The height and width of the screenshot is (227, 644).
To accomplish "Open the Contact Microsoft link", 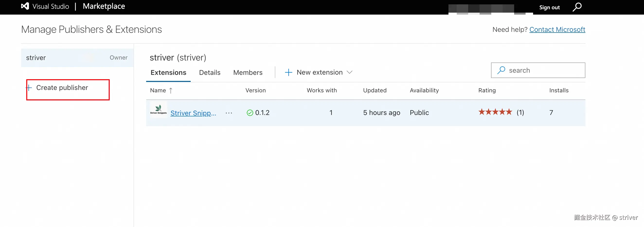I will tap(557, 29).
